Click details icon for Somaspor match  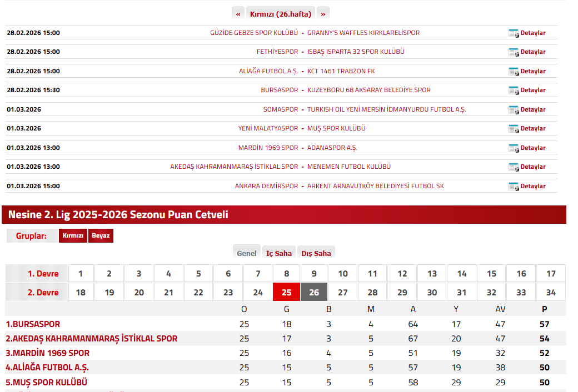[x=514, y=110]
